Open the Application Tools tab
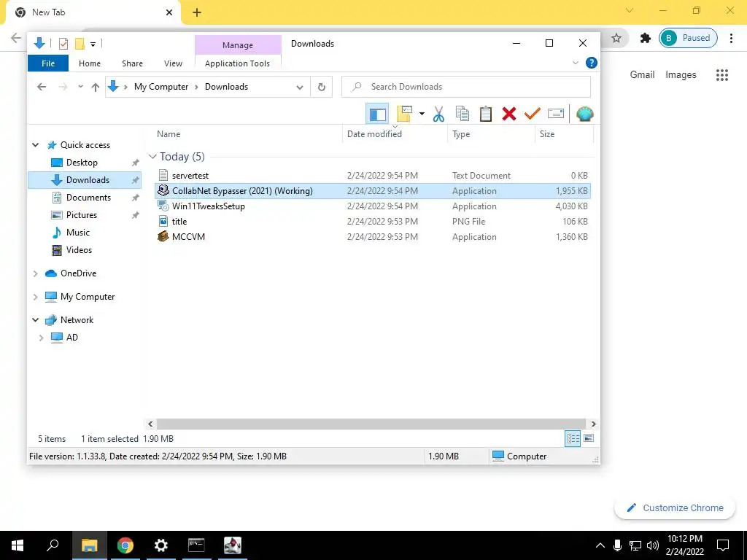The image size is (747, 560). pos(237,63)
